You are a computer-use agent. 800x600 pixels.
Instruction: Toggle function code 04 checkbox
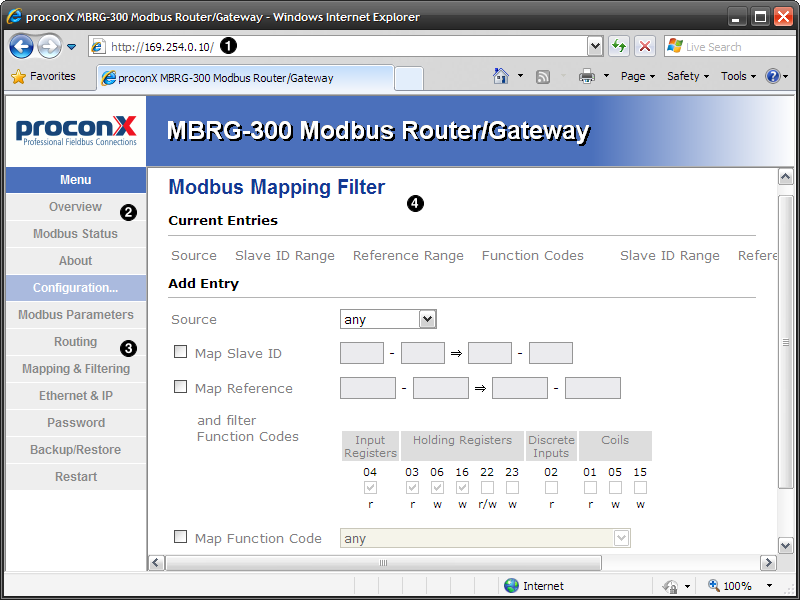click(x=370, y=488)
